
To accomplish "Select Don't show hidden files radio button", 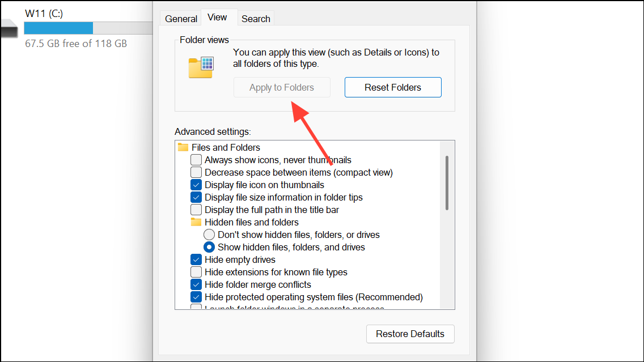I will (209, 235).
